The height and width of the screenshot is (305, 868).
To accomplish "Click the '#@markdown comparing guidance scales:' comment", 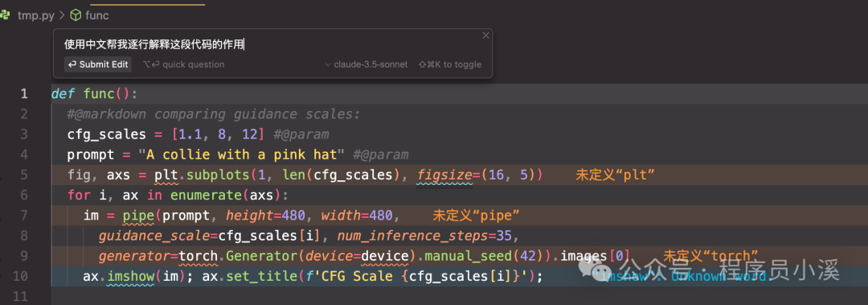I will pos(214,114).
